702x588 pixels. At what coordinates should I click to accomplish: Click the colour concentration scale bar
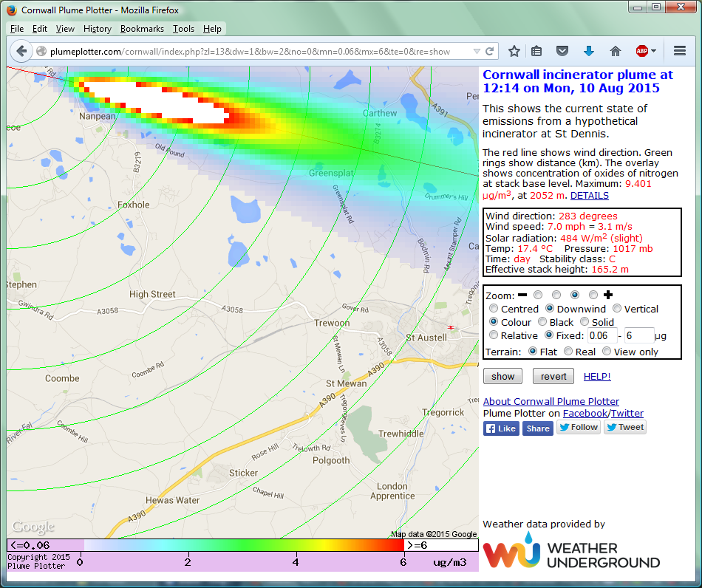(244, 545)
